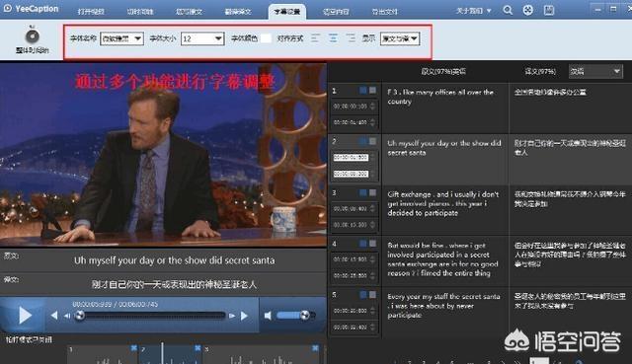The width and height of the screenshot is (632, 364).
Task: Select row 4 text 'But would be fine'
Action: pyautogui.click(x=417, y=246)
